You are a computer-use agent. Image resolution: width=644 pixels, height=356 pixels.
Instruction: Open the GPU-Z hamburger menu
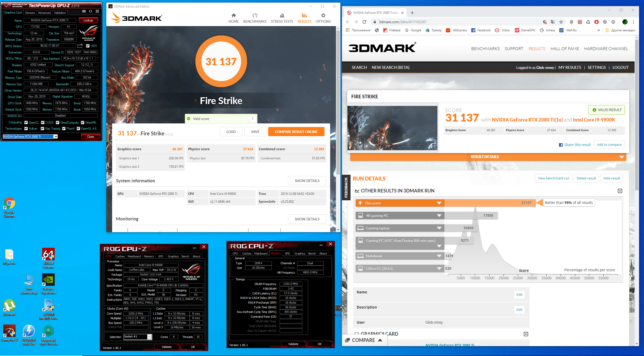(x=97, y=11)
